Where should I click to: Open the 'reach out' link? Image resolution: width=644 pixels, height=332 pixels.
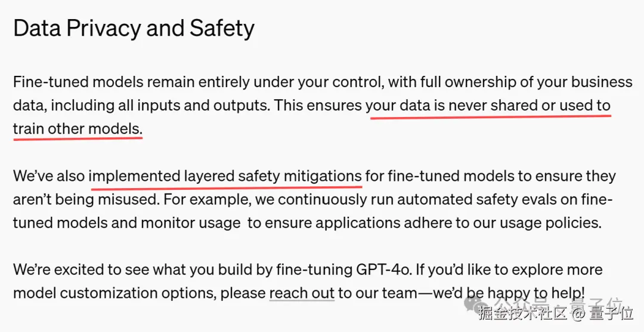pos(302,293)
